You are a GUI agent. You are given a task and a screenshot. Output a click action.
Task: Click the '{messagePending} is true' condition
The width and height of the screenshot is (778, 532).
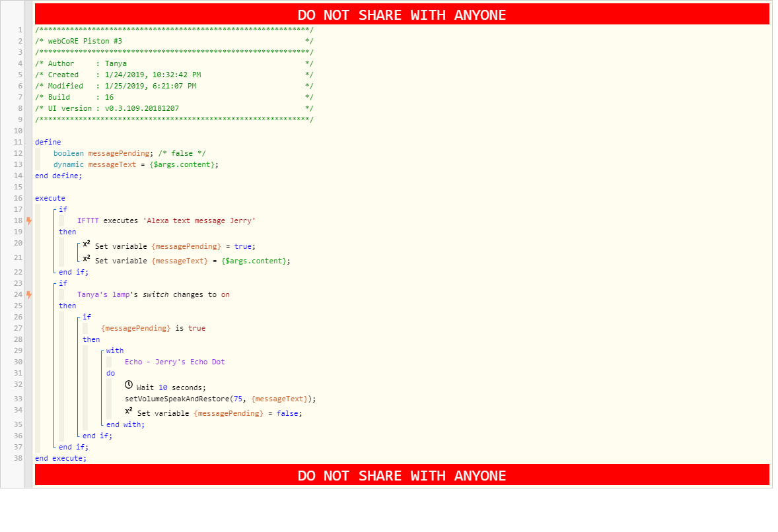[x=153, y=328]
